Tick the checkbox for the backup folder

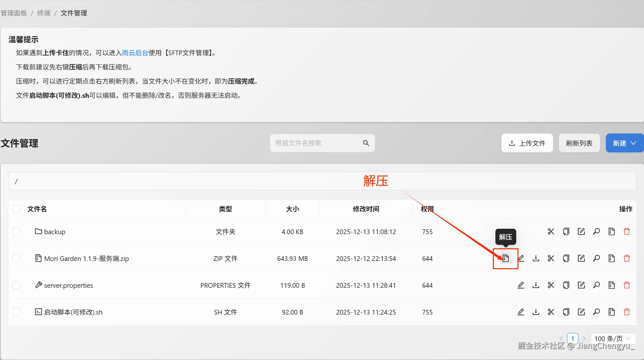16,232
